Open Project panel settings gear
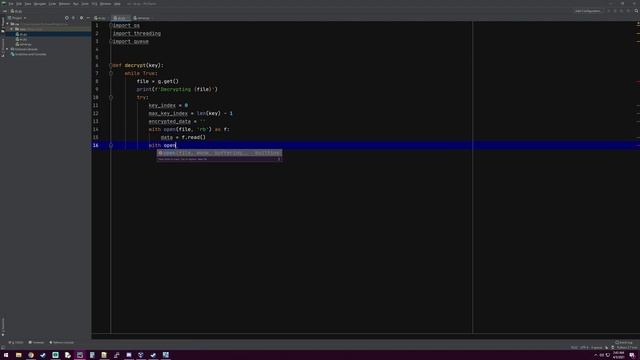 point(82,18)
